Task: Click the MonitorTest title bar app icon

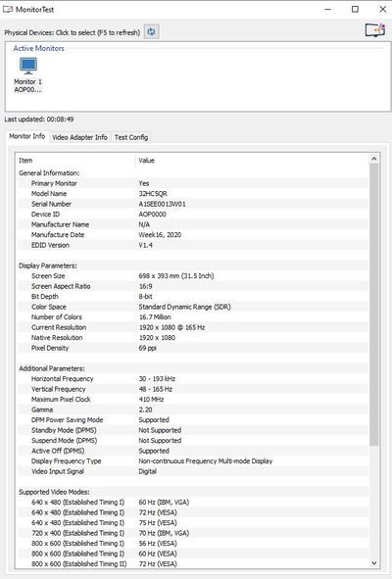Action: pos(8,9)
